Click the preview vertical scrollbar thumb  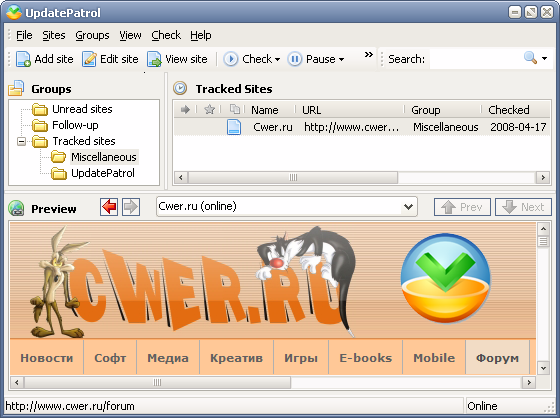[543, 242]
